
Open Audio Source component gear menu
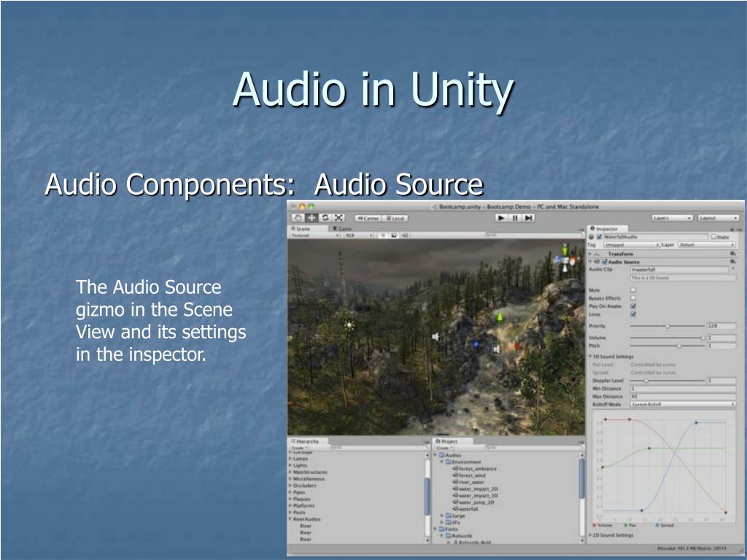[x=732, y=262]
